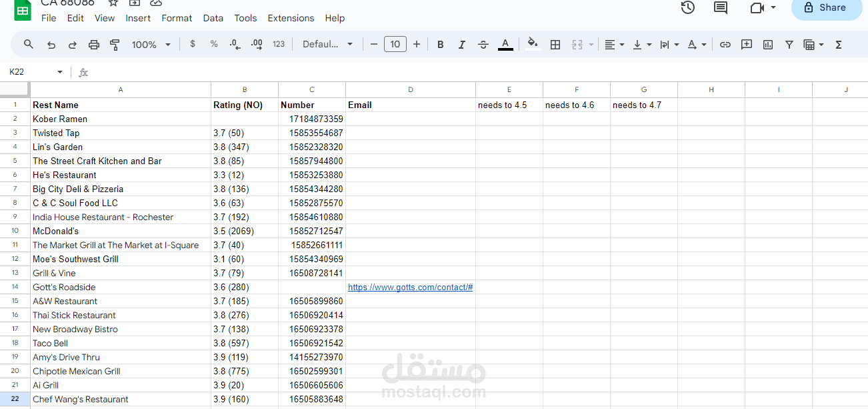This screenshot has height=409, width=868.
Task: Add a comment from toolbar
Action: (747, 45)
